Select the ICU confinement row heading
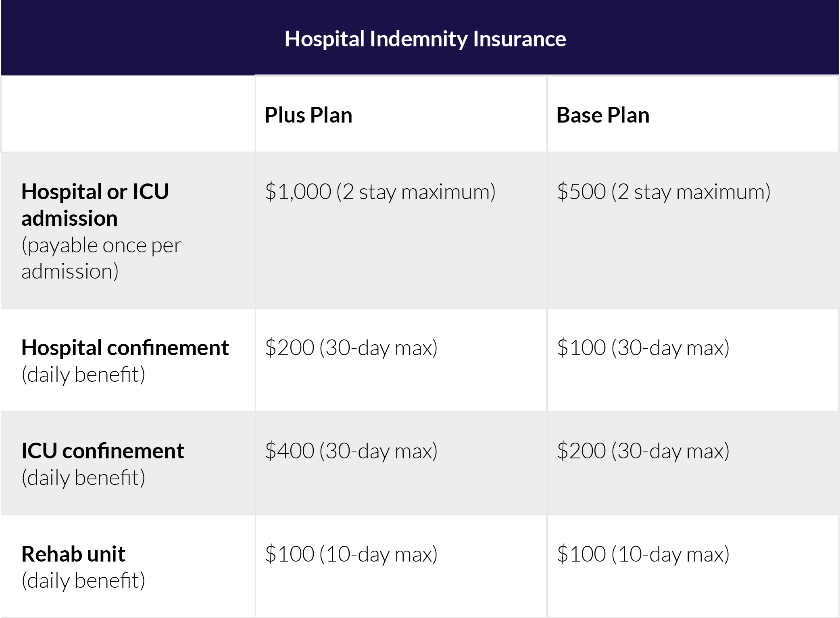 point(103,451)
